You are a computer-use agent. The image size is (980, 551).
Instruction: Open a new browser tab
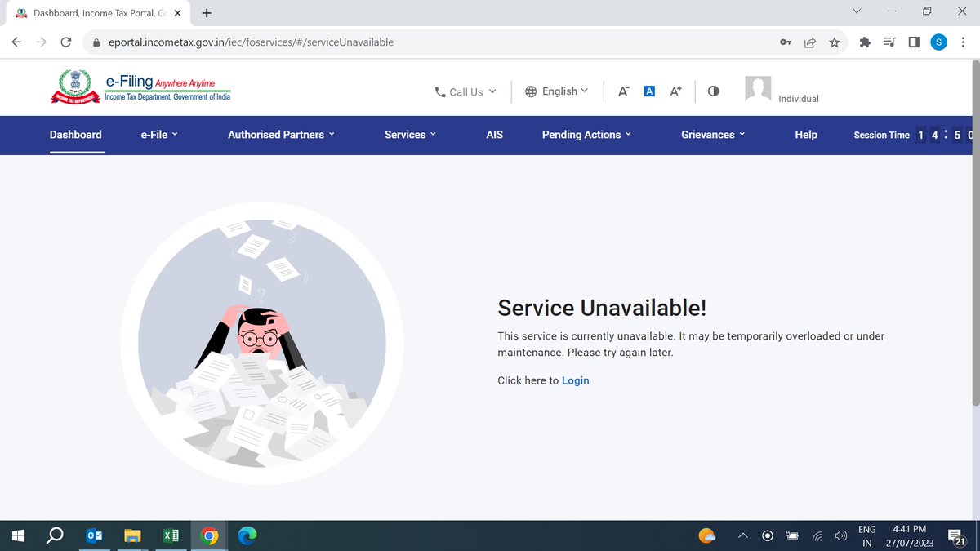[x=207, y=13]
